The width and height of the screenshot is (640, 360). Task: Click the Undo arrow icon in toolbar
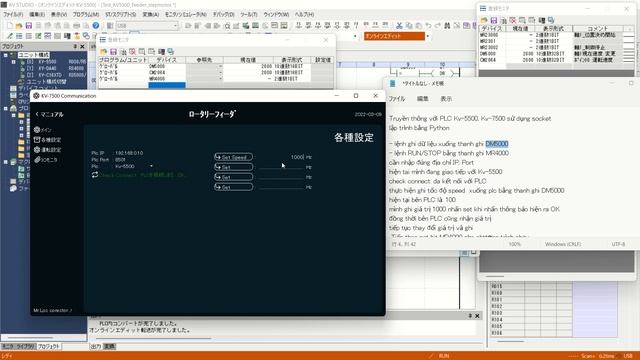428,26
